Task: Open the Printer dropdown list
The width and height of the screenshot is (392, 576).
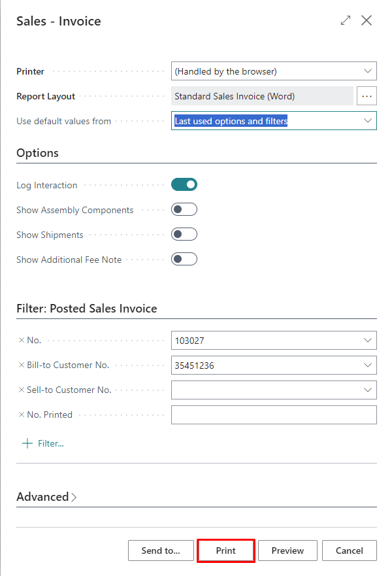Action: (x=367, y=71)
